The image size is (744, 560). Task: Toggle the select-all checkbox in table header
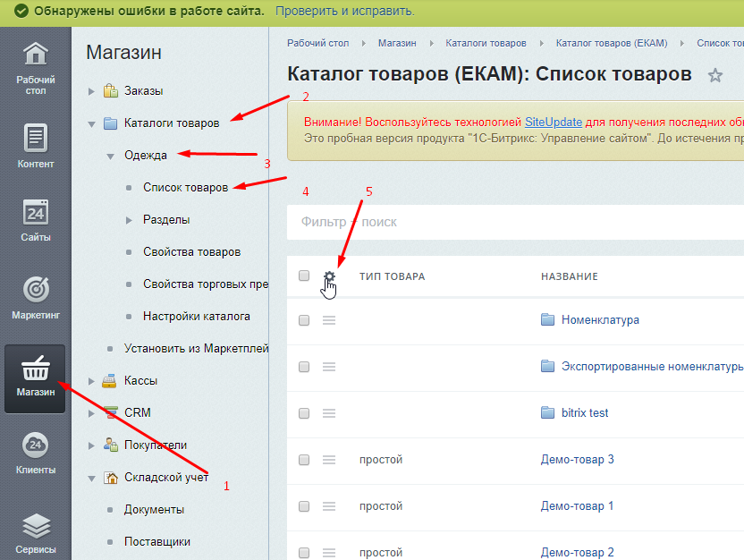[x=304, y=276]
